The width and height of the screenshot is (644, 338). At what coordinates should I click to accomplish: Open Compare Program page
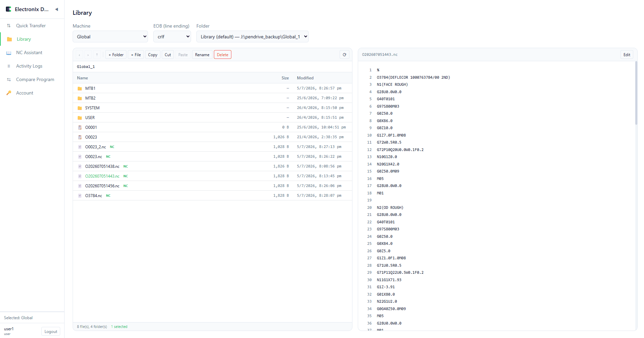click(x=35, y=79)
